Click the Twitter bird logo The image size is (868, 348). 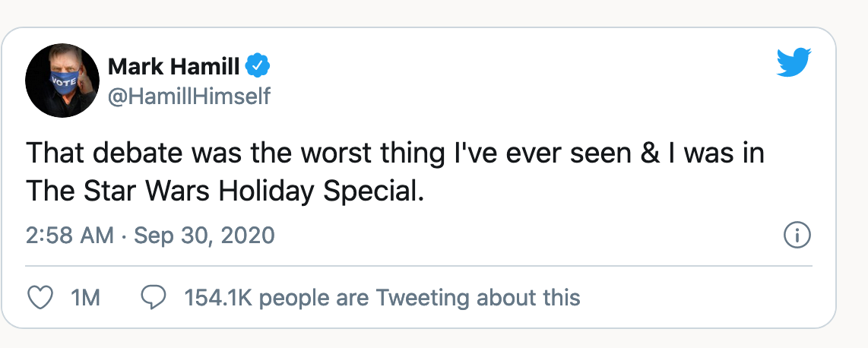[x=794, y=62]
